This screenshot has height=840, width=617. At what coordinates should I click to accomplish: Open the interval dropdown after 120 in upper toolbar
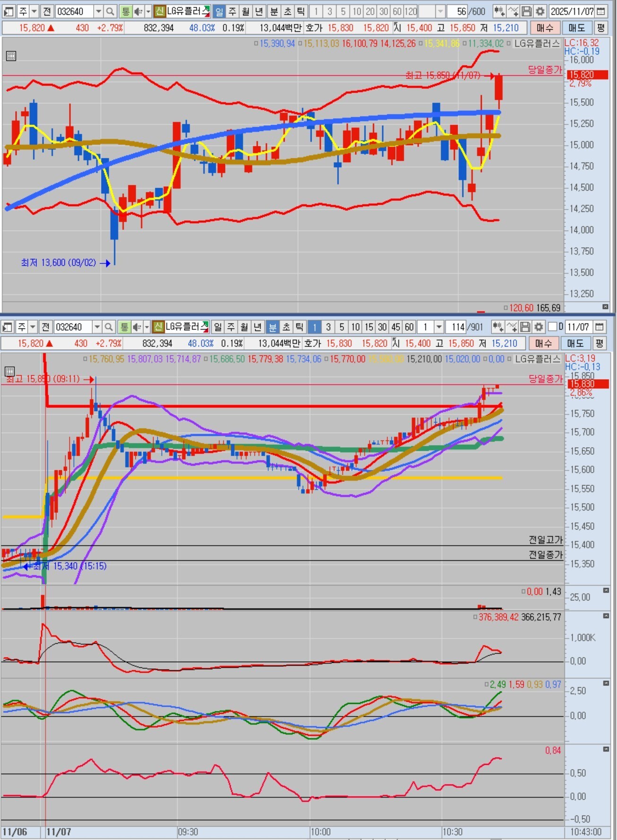coord(440,11)
